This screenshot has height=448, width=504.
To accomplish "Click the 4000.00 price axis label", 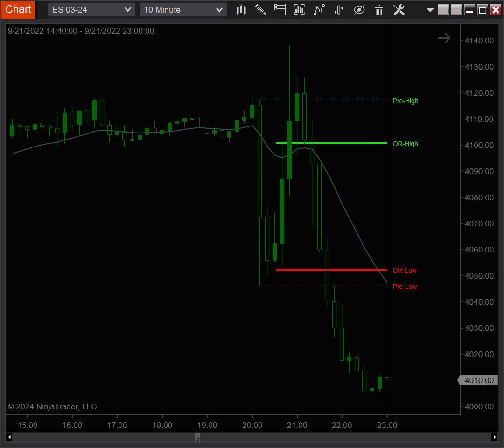I will [x=479, y=406].
